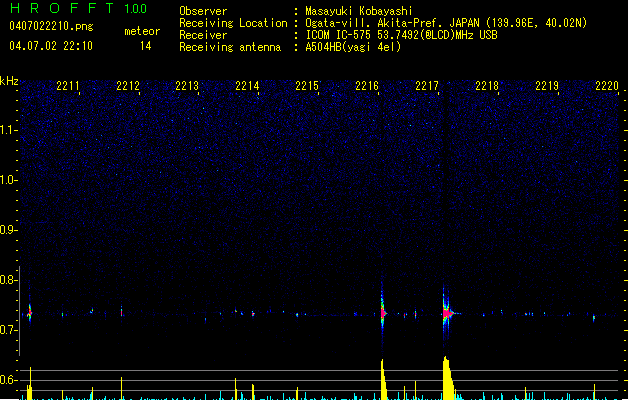Click the 2211 time marker
Screen dimensions: 629x400
tap(67, 86)
